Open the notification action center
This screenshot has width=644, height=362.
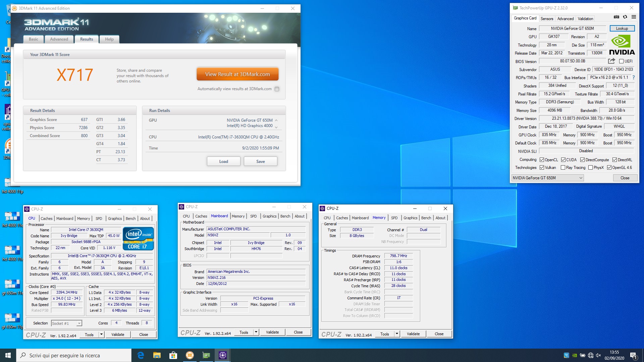pos(633,355)
